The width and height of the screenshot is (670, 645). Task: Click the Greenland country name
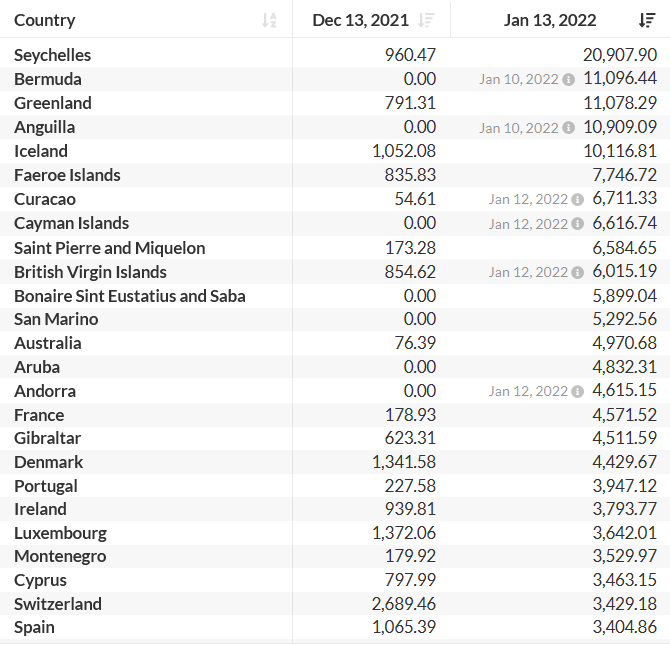coord(52,103)
